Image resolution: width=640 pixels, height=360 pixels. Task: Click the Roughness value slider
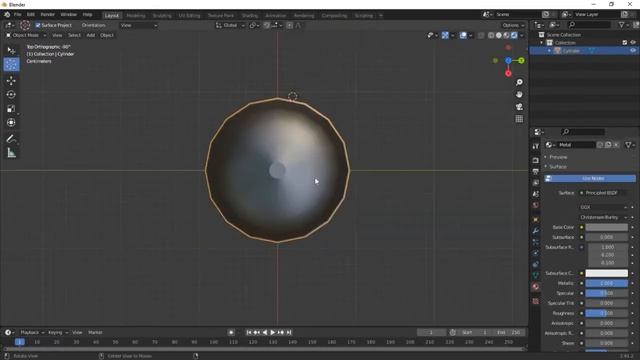point(607,313)
